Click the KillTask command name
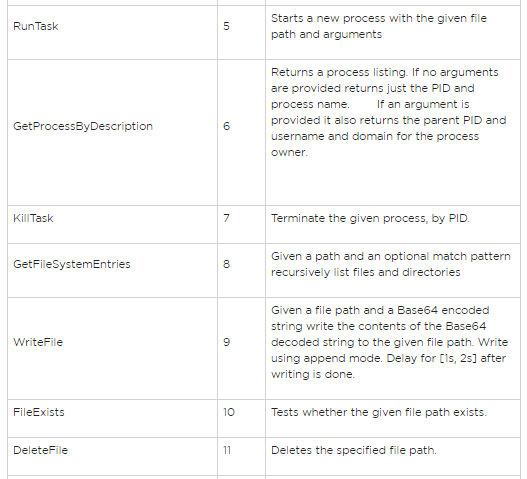Image resolution: width=527 pixels, height=479 pixels. coord(33,218)
